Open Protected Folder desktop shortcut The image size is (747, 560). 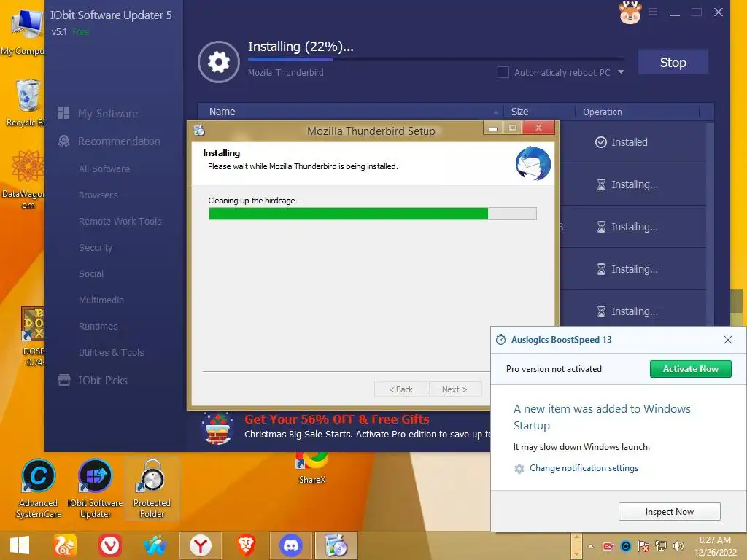pyautogui.click(x=152, y=488)
